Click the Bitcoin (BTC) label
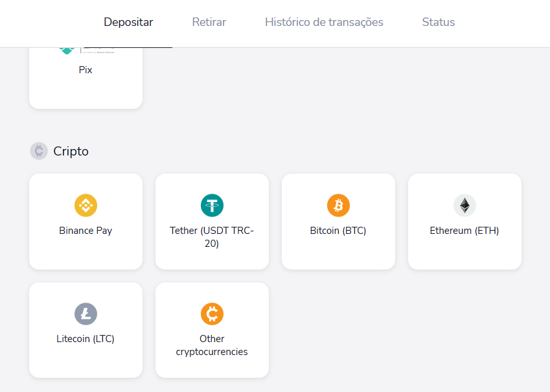Screen dimensions: 550x392 pos(338,231)
